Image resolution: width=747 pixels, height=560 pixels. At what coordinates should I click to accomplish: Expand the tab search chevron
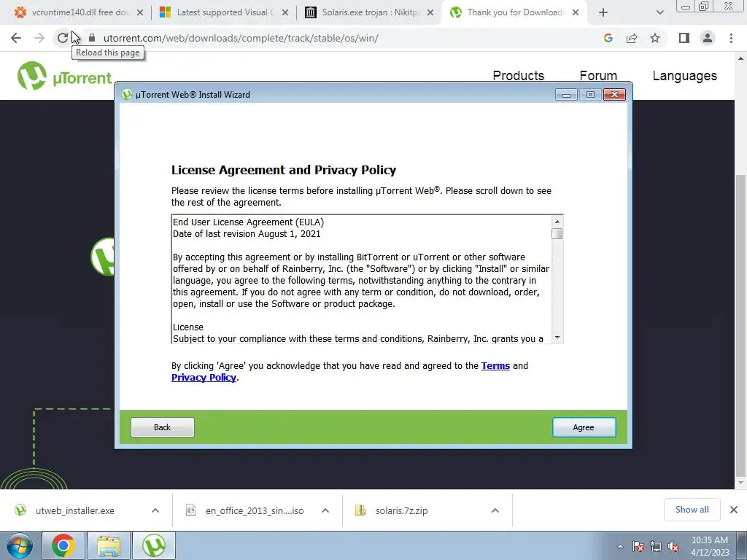click(659, 12)
